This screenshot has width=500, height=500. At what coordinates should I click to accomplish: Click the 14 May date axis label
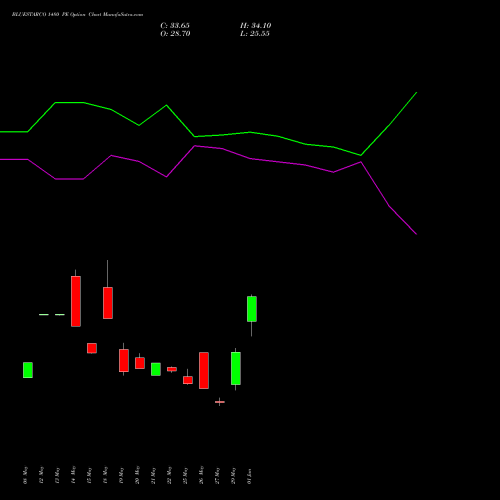pyautogui.click(x=74, y=475)
